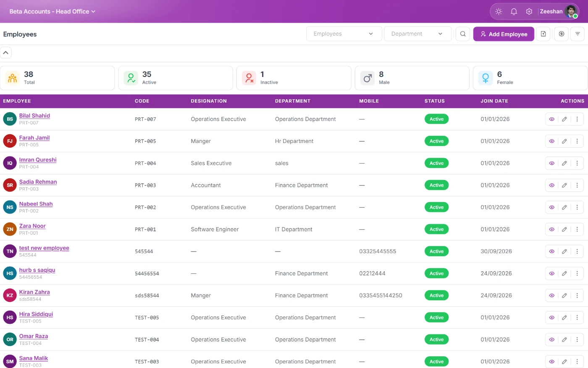Click mobile number 03325445555
The height and width of the screenshot is (368, 588).
[x=378, y=252]
